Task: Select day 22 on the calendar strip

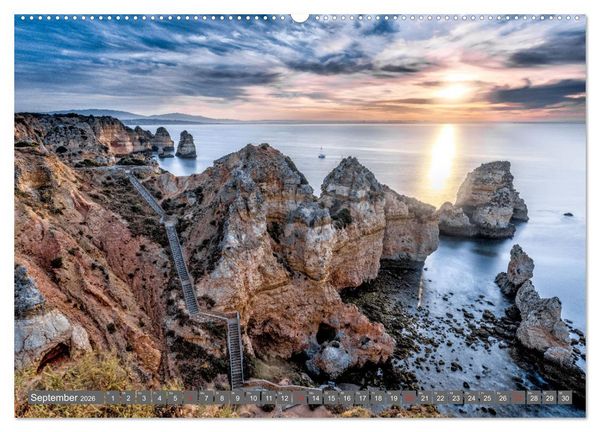Action: tap(440, 398)
